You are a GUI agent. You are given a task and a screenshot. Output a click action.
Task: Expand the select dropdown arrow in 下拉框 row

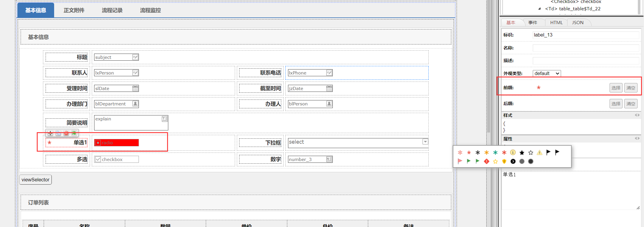(x=425, y=142)
